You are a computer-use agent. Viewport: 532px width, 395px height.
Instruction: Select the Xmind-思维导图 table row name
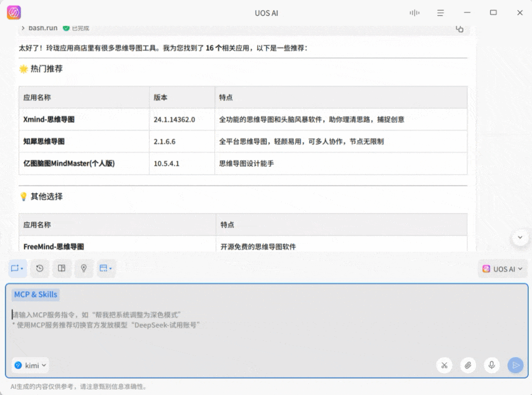point(49,119)
